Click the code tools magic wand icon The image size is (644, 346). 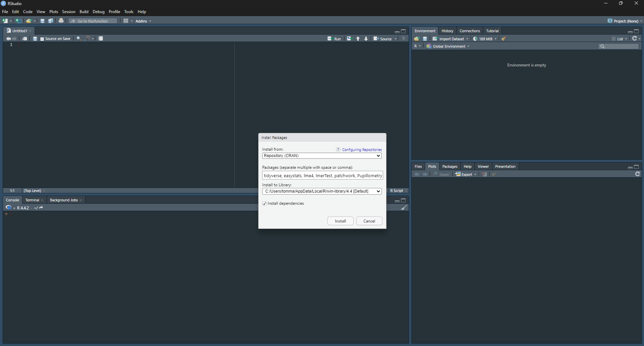[87, 39]
